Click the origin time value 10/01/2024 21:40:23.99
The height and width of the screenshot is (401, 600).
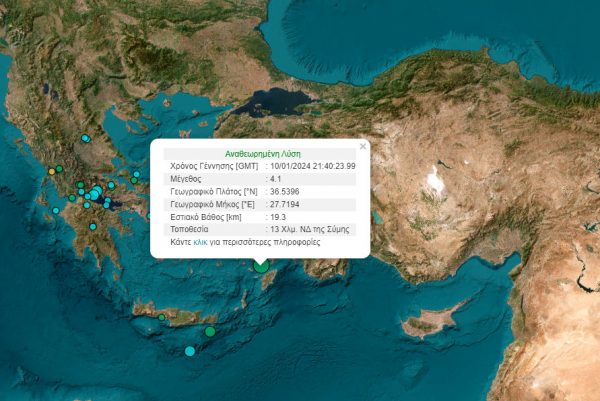pos(311,165)
